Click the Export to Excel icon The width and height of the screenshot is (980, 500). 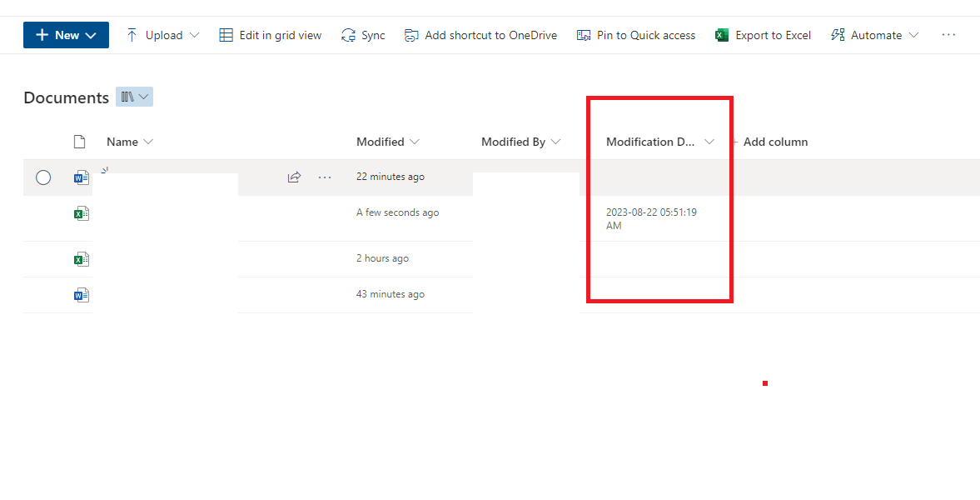720,34
